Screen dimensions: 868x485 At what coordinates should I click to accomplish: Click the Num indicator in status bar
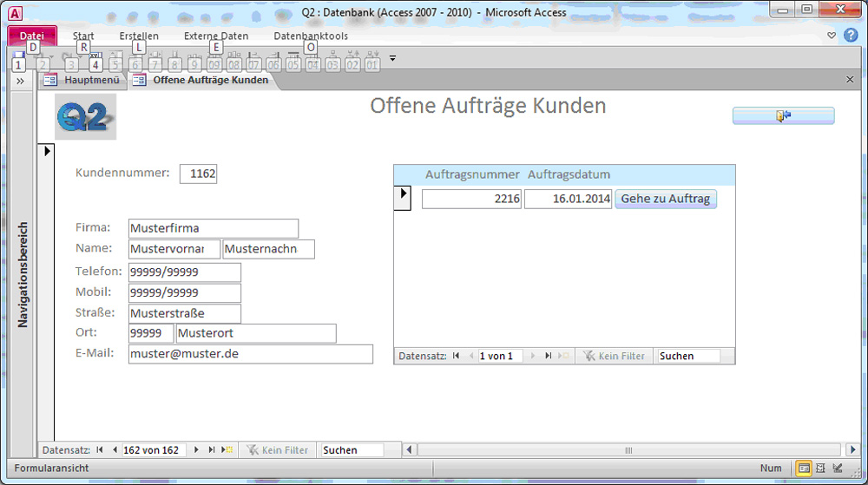(771, 469)
